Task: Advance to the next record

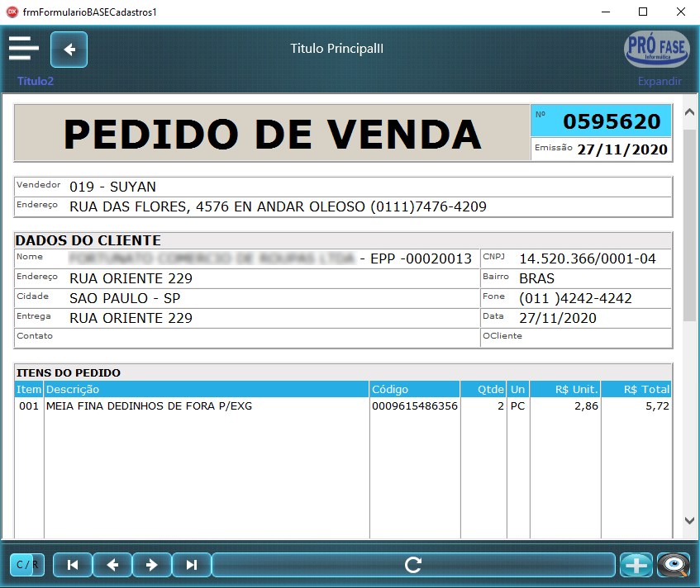Action: point(152,565)
